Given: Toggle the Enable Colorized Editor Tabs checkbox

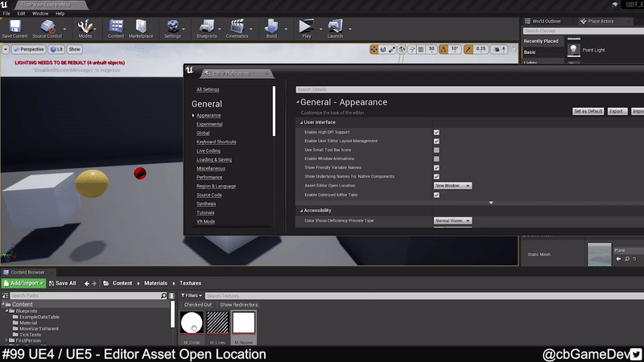Looking at the screenshot, I should pos(436,195).
